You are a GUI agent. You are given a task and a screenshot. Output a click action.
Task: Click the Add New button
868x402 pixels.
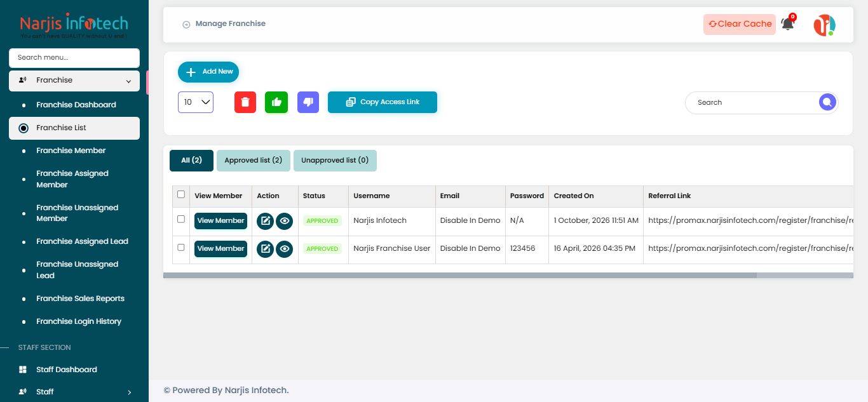tap(208, 72)
